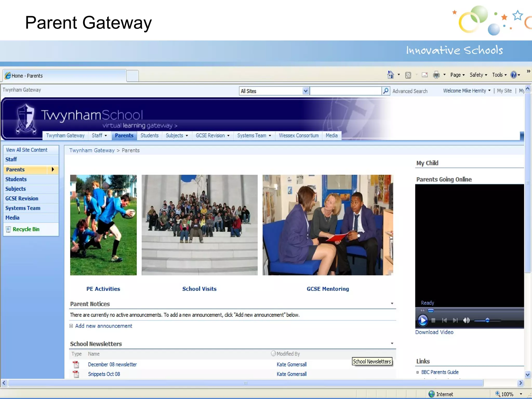Click the School Visits caption link
Screen dimensions: 532x399
[x=199, y=289]
